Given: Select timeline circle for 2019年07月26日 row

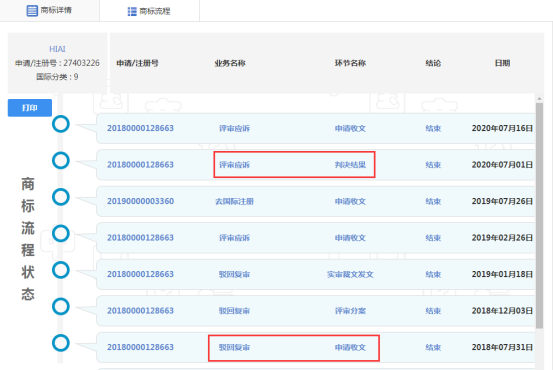Looking at the screenshot, I should pos(61,197).
